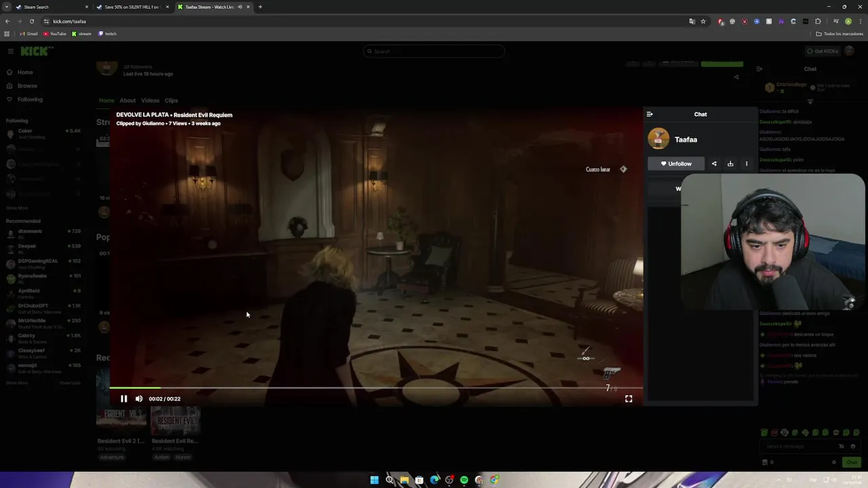This screenshot has height=488, width=868.
Task: Click the Taafaa channel name
Action: (x=686, y=140)
